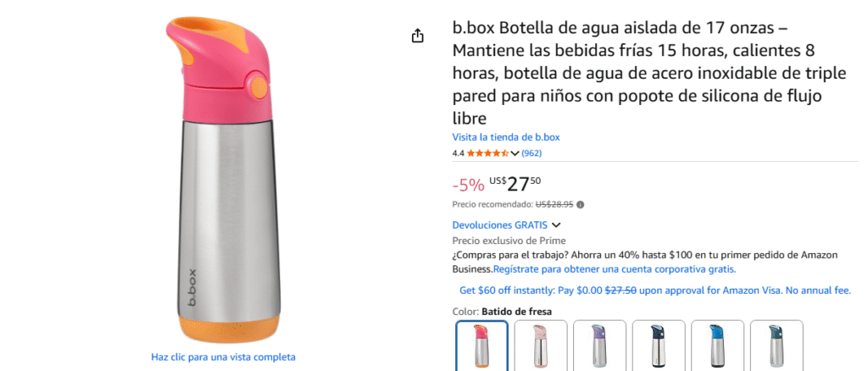Open the Devoluciones GRATIS link
The width and height of the screenshot is (868, 371).
coord(500,225)
